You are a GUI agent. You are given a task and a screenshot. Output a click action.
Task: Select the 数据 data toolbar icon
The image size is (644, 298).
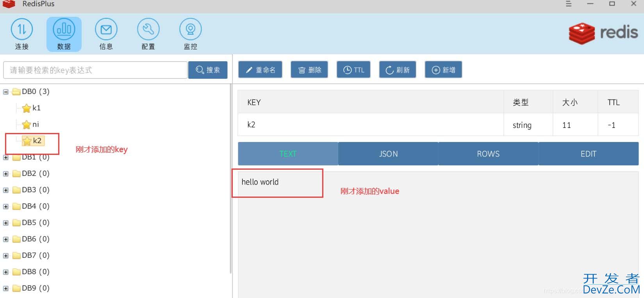pos(64,34)
